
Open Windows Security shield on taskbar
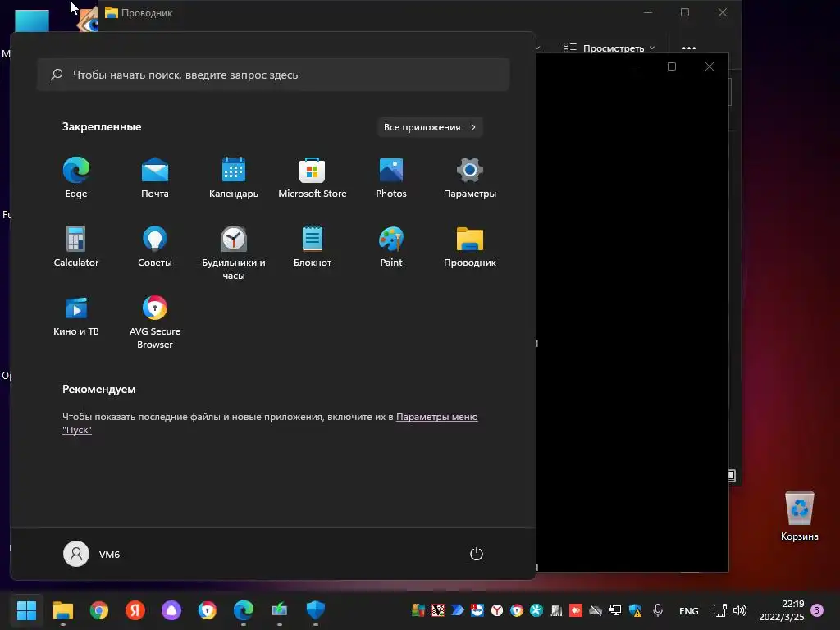pos(316,610)
